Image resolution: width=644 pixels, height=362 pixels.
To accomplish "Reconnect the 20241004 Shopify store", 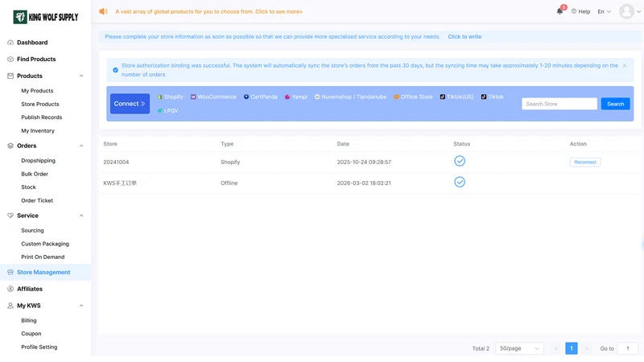I will point(585,162).
